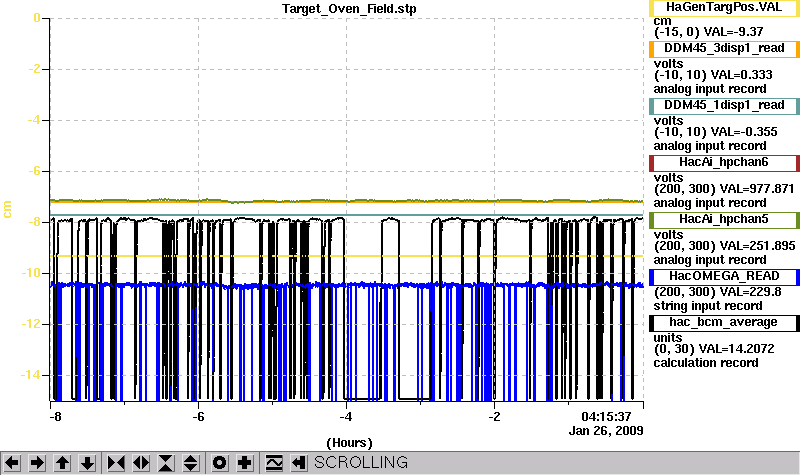Click the Jan 26, 2009 date label
This screenshot has height=475, width=800.
point(606,431)
